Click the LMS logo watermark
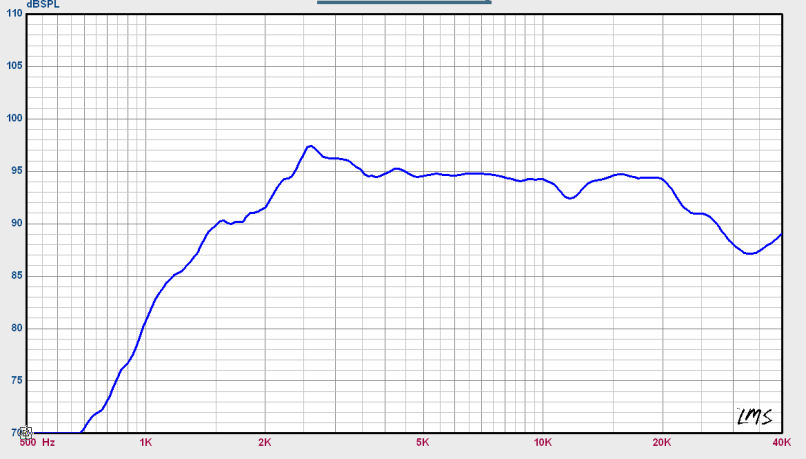806x459 pixels. click(x=755, y=416)
